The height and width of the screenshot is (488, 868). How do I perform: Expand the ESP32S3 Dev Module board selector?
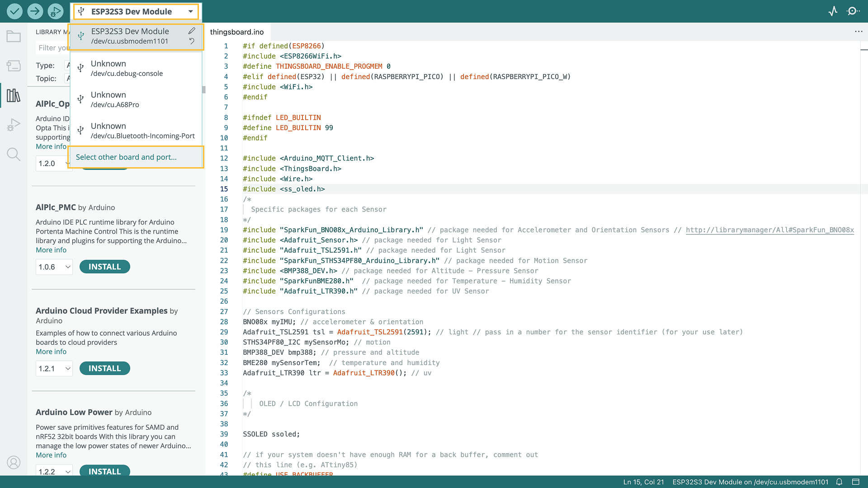pos(136,11)
